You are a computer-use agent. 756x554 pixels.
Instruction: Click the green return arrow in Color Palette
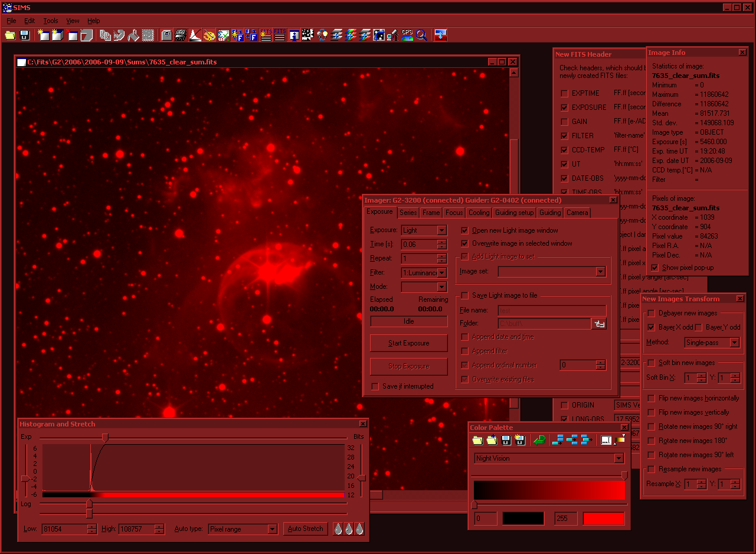538,440
